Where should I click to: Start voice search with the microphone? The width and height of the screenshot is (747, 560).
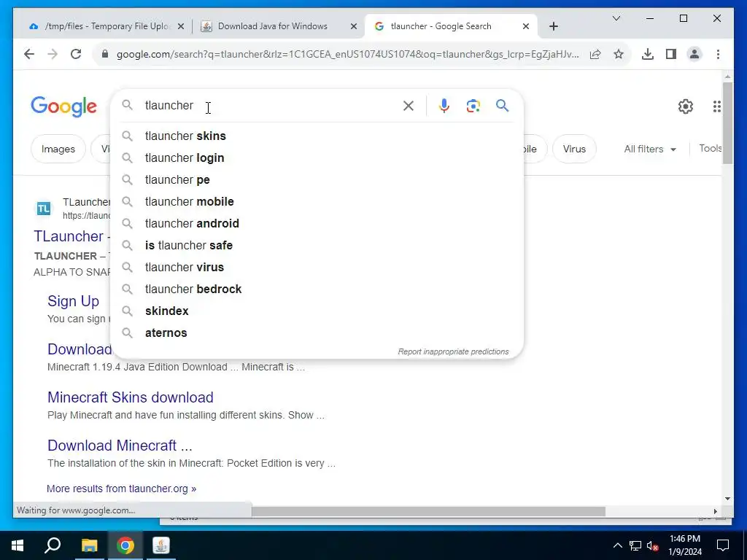point(444,106)
